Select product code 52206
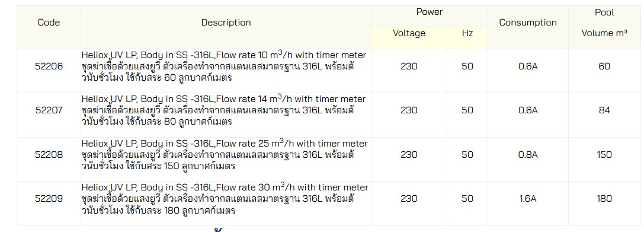The image size is (644, 232). pos(49,66)
